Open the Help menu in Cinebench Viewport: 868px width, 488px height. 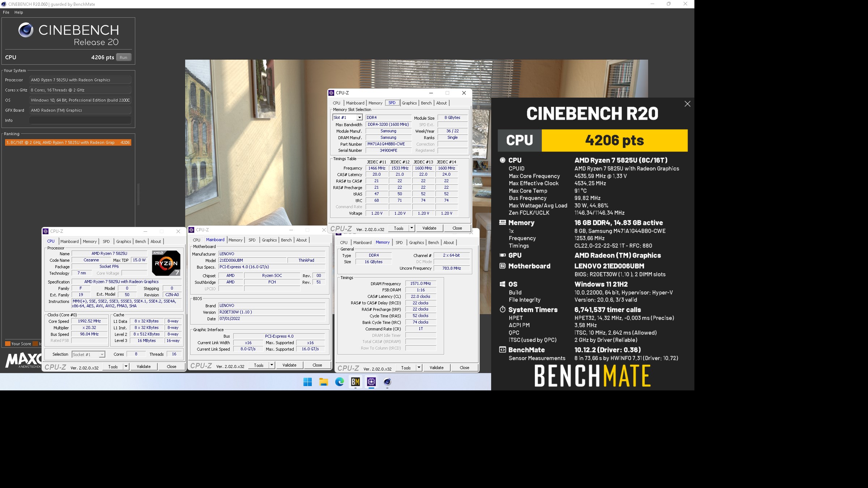(19, 12)
